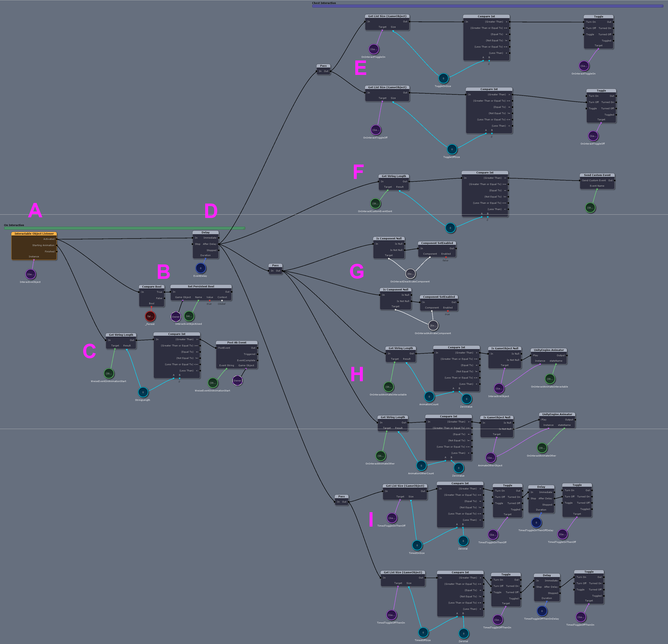Click the green On Interaction comment bar
This screenshot has height=644, width=668.
pyautogui.click(x=124, y=228)
